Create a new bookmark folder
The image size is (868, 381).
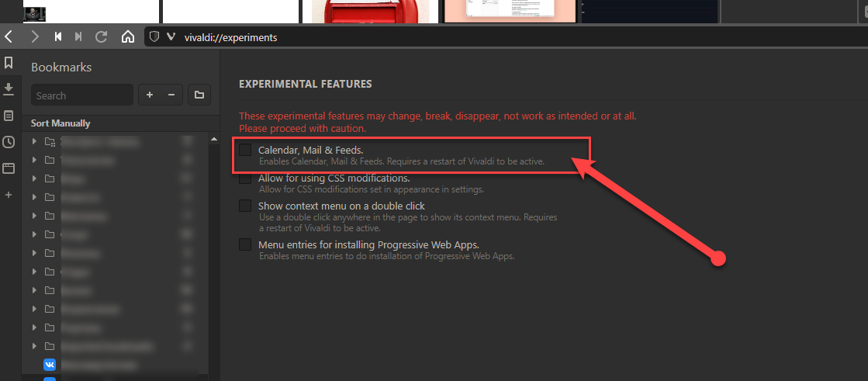pyautogui.click(x=199, y=95)
